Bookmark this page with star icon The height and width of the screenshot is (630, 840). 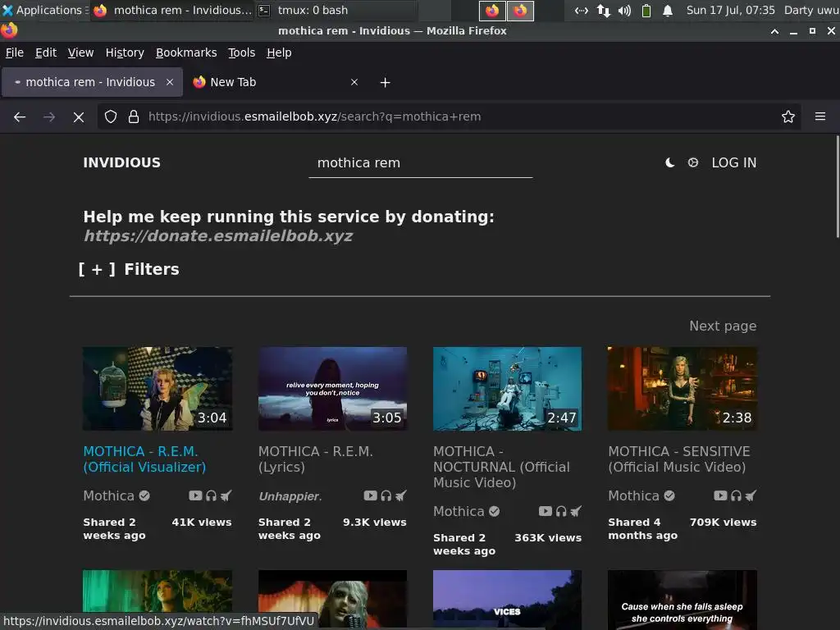click(788, 116)
